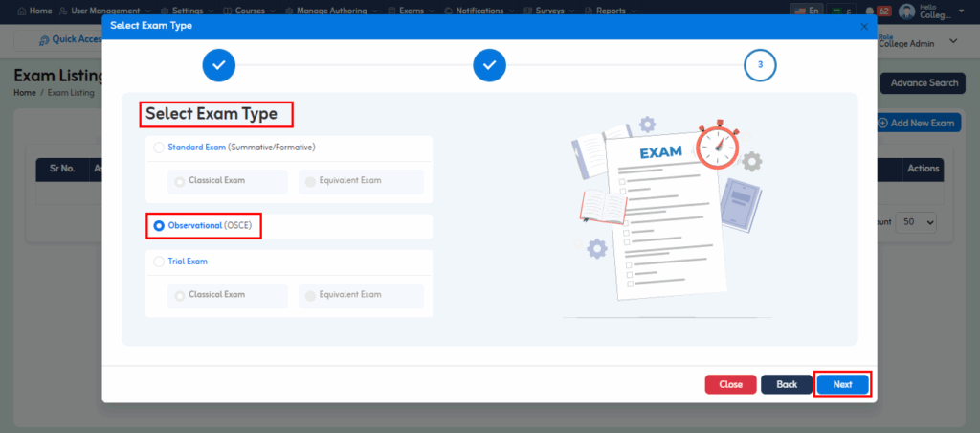Select the Trial Exam radio button
The image size is (980, 433).
[x=159, y=261]
